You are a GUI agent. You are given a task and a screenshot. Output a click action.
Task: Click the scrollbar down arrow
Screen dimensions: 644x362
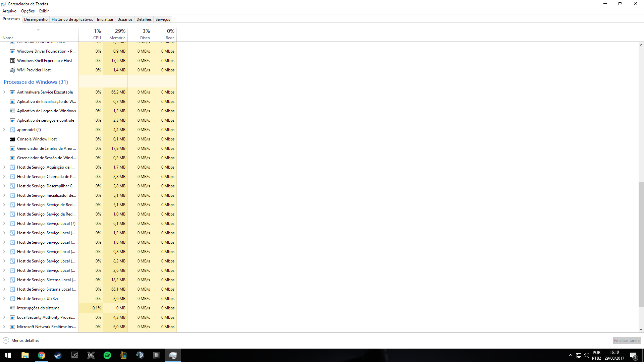tap(641, 329)
